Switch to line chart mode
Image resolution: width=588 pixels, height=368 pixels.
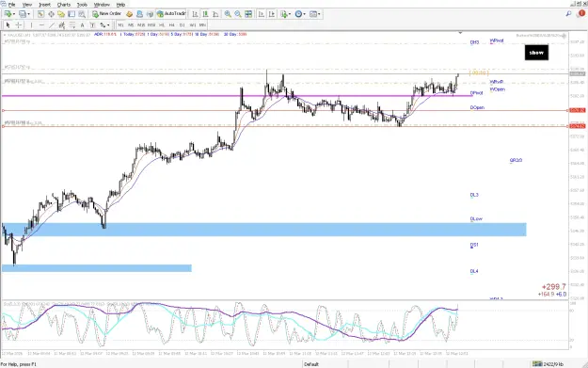(215, 14)
